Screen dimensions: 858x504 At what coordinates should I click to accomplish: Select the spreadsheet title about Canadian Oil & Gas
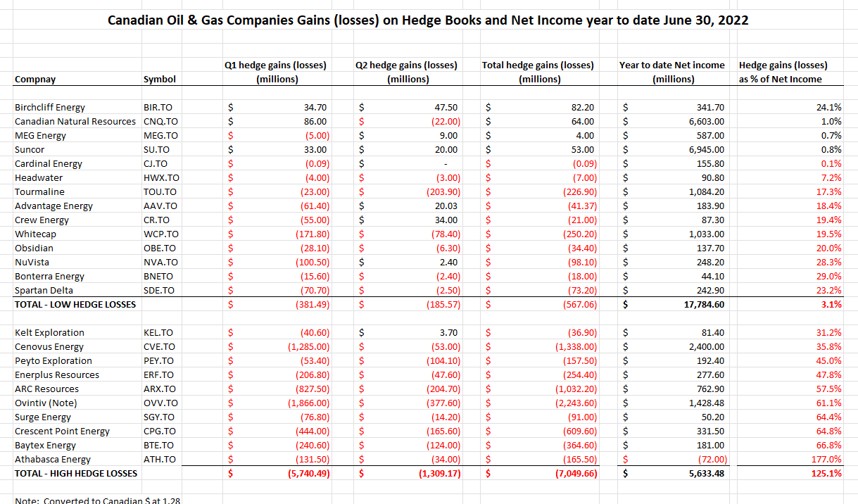[428, 20]
